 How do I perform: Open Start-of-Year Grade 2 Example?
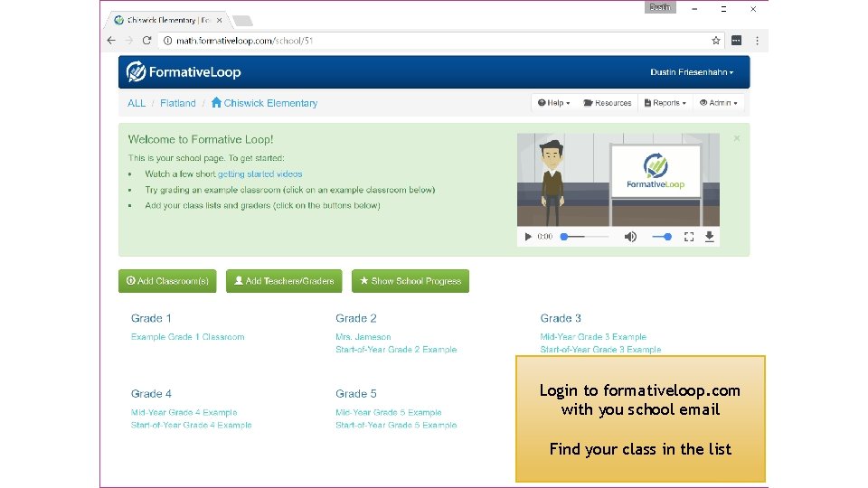pyautogui.click(x=396, y=349)
